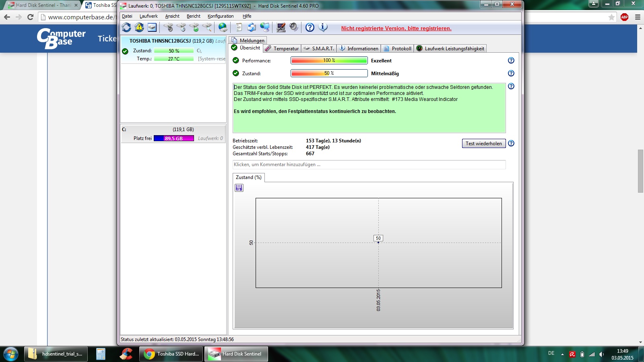Viewport: 644px width, 362px height.
Task: Save the Zustand chart via floppy icon
Action: point(239,188)
